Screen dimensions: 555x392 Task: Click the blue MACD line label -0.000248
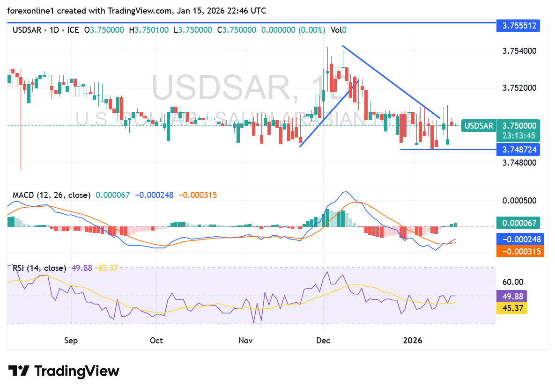tap(520, 239)
